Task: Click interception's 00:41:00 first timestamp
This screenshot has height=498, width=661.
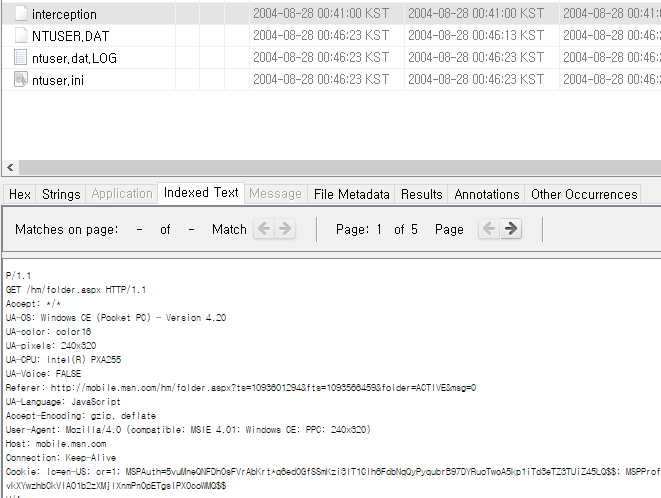Action: click(321, 13)
